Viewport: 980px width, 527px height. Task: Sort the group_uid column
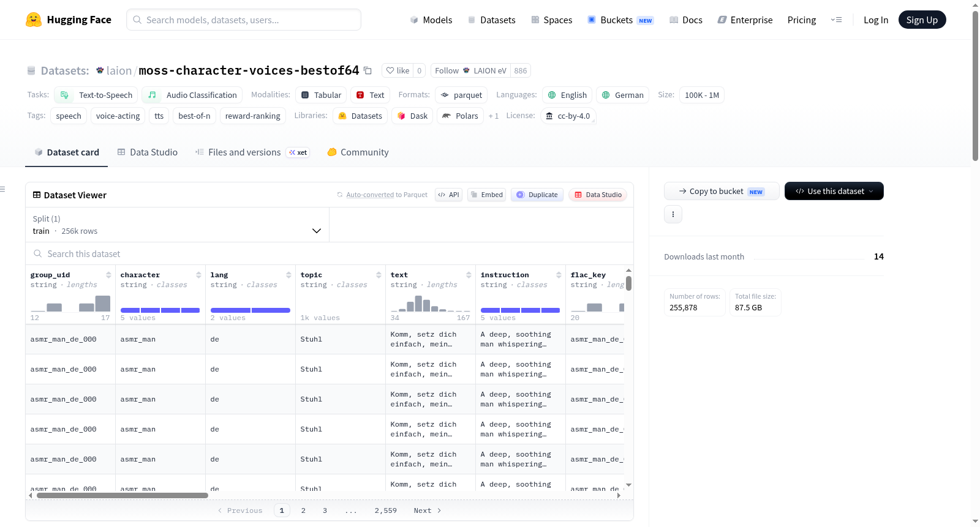point(108,275)
